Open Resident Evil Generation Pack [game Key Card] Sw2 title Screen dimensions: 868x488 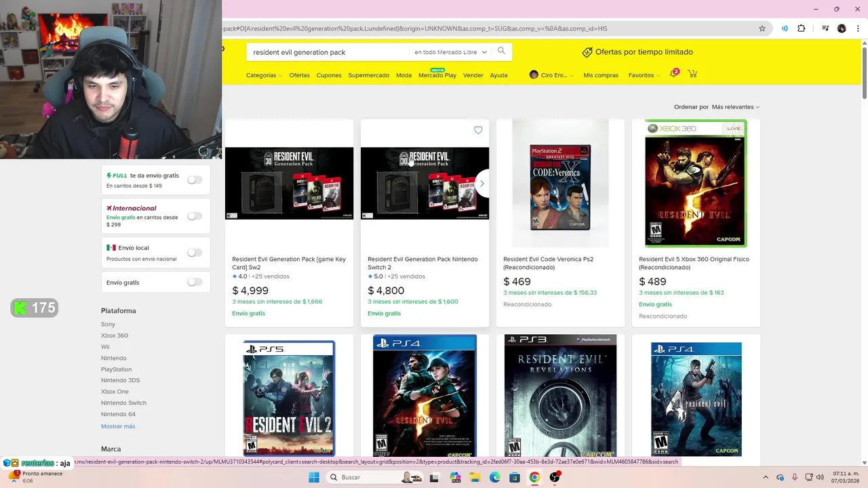click(289, 263)
